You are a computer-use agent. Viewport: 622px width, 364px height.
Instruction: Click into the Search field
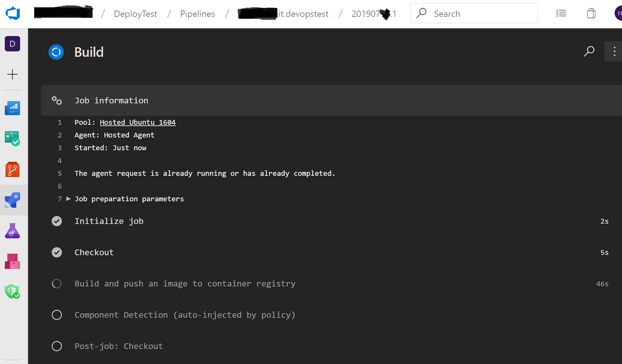pos(474,13)
